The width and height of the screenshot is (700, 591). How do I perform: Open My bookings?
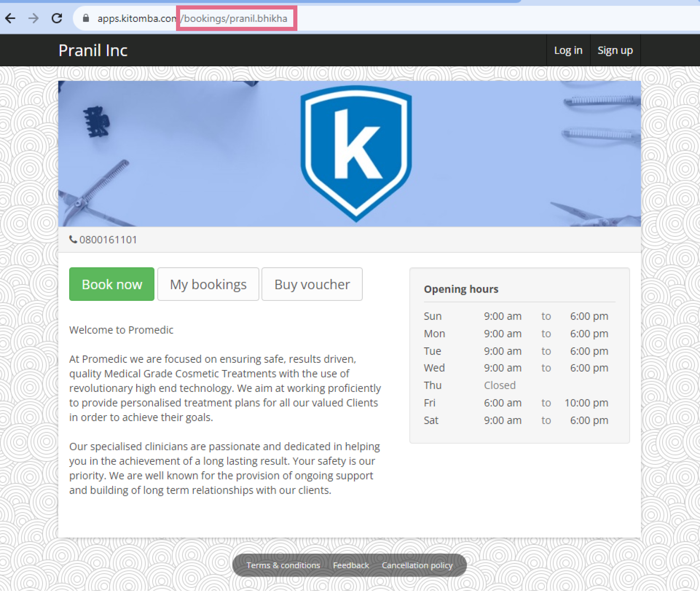(208, 284)
